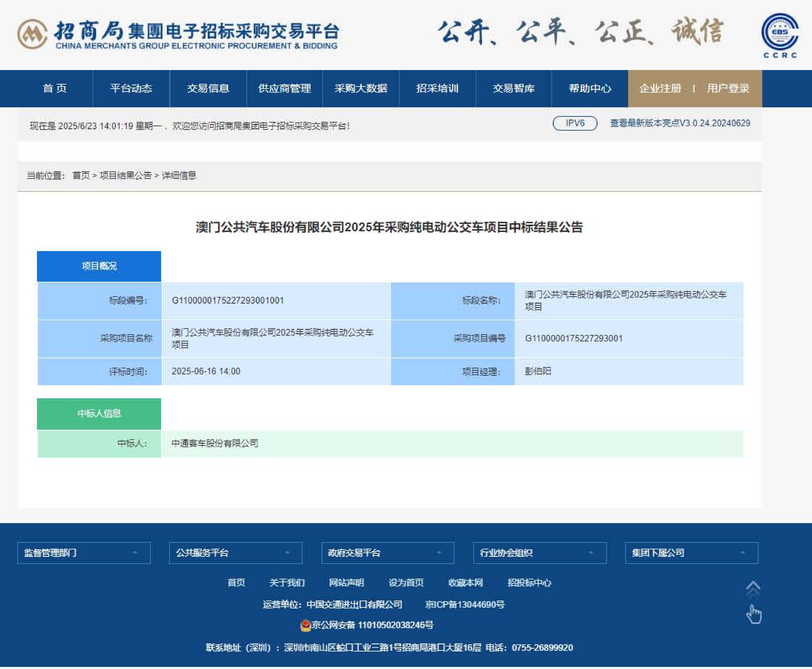Click the 采购项目名称 value cell text

272,338
